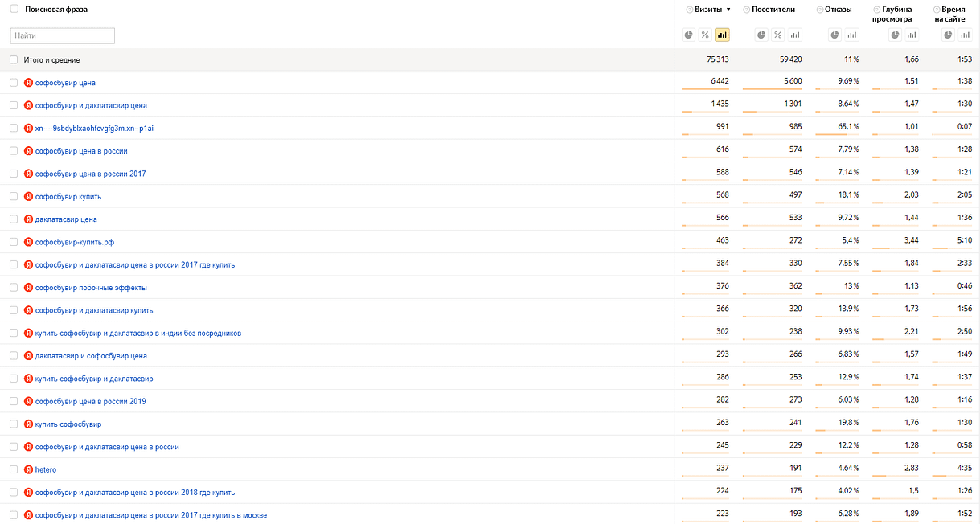Click pie chart icon under Посетители
The width and height of the screenshot is (980, 524).
pos(761,35)
